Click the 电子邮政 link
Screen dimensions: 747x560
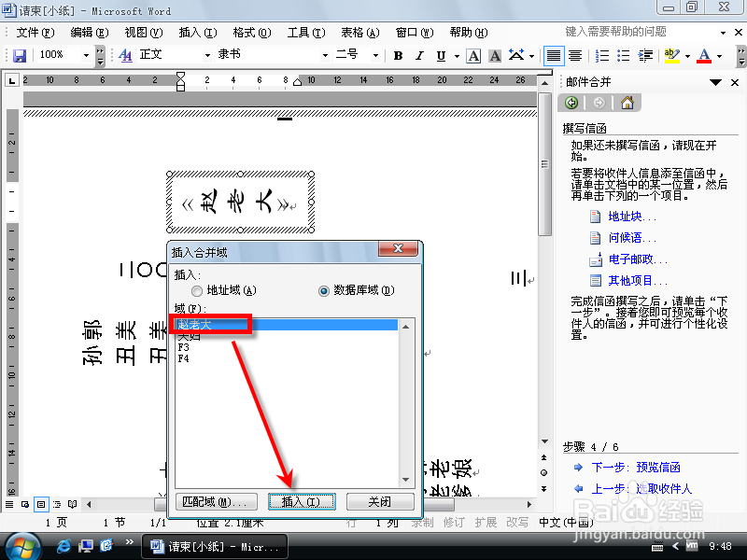click(638, 259)
